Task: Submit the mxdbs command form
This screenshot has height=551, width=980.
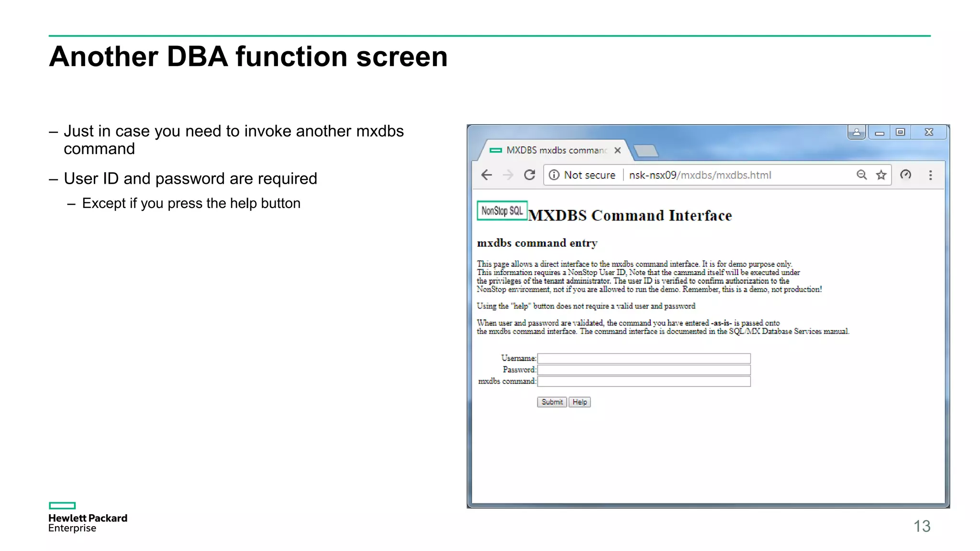Action: tap(552, 402)
